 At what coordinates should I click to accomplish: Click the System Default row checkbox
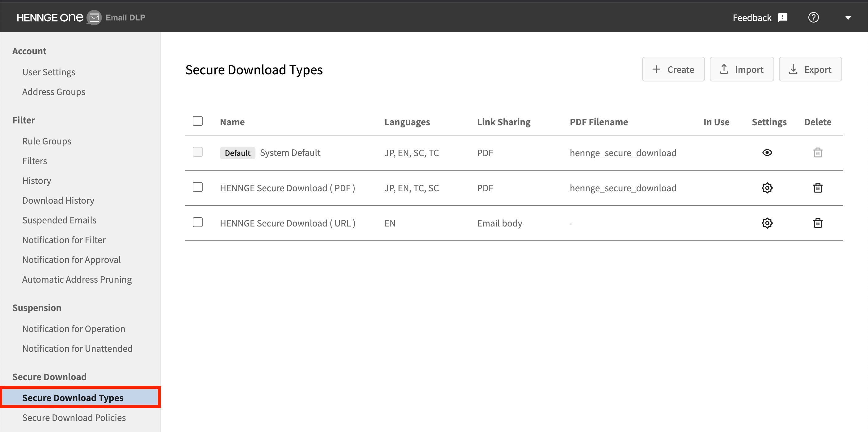click(197, 152)
